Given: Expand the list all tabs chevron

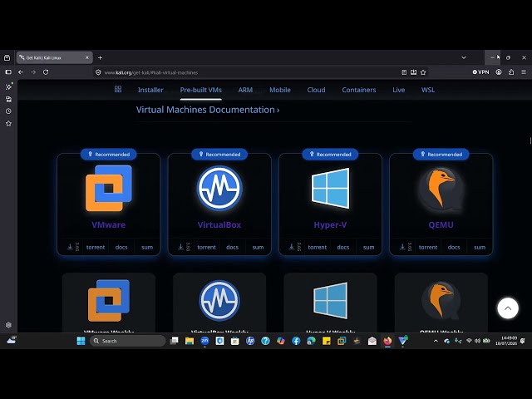Looking at the screenshot, I should [x=464, y=57].
